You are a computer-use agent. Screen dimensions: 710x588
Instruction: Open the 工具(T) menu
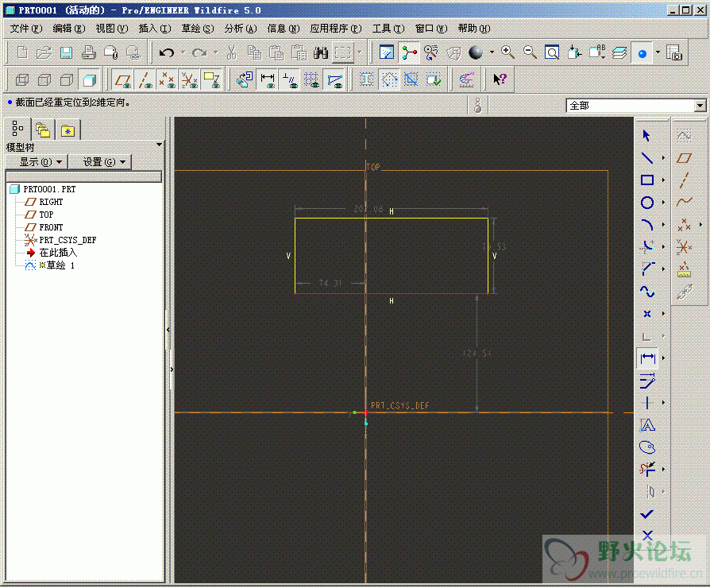(388, 29)
